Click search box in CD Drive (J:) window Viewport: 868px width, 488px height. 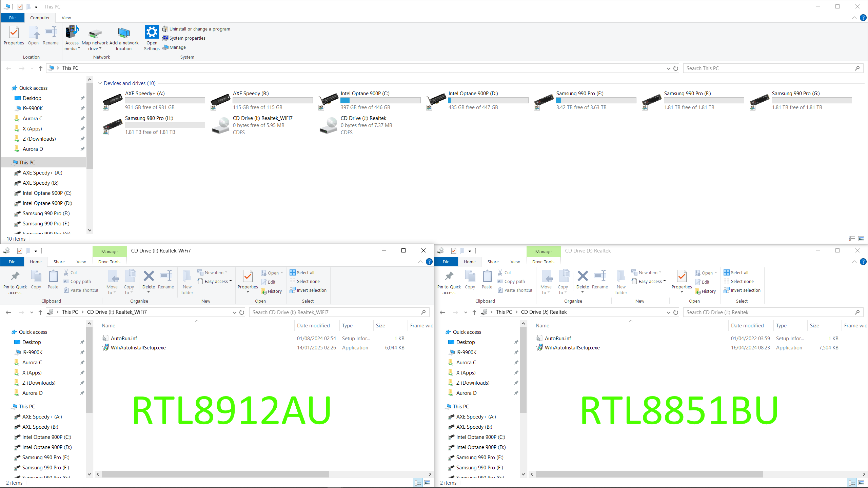pyautogui.click(x=773, y=312)
